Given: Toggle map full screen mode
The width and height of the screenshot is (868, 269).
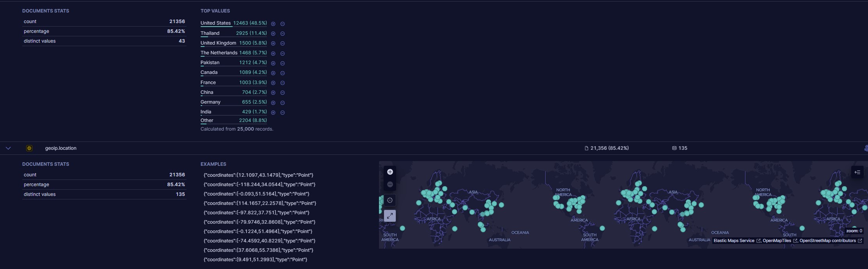Looking at the screenshot, I should [390, 216].
